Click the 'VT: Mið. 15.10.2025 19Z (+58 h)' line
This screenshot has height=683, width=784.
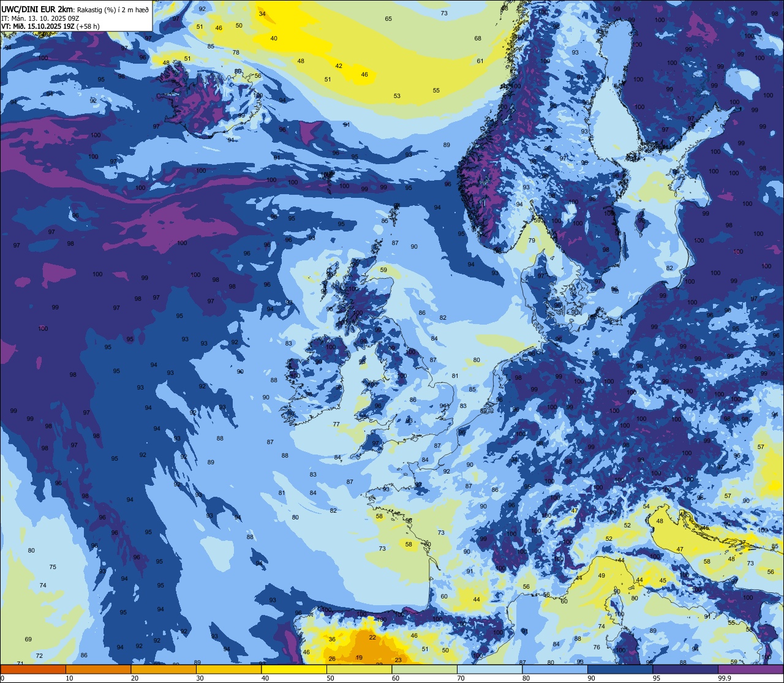click(x=50, y=26)
